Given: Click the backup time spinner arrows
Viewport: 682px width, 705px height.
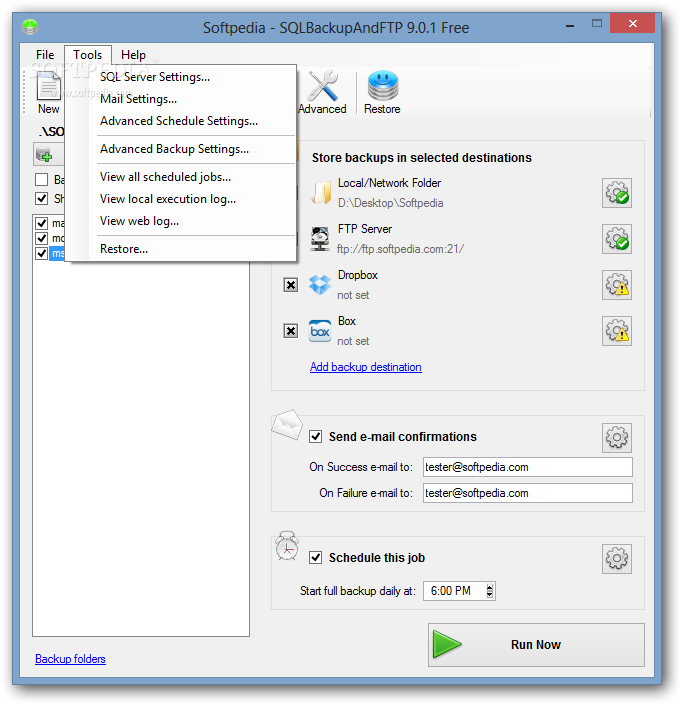Looking at the screenshot, I should click(490, 591).
